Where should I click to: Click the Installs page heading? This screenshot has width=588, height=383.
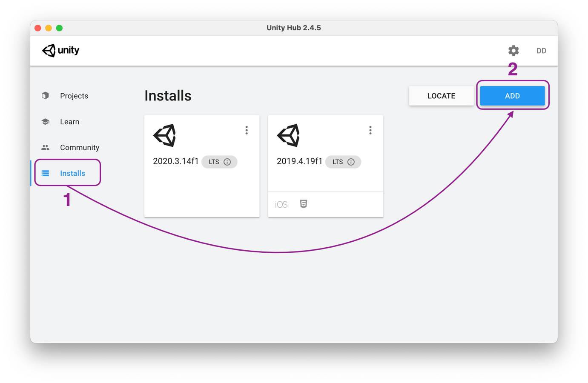pyautogui.click(x=168, y=96)
